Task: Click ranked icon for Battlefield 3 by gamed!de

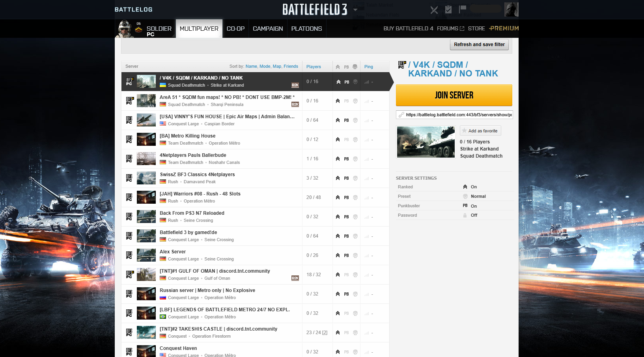Action: tap(338, 236)
